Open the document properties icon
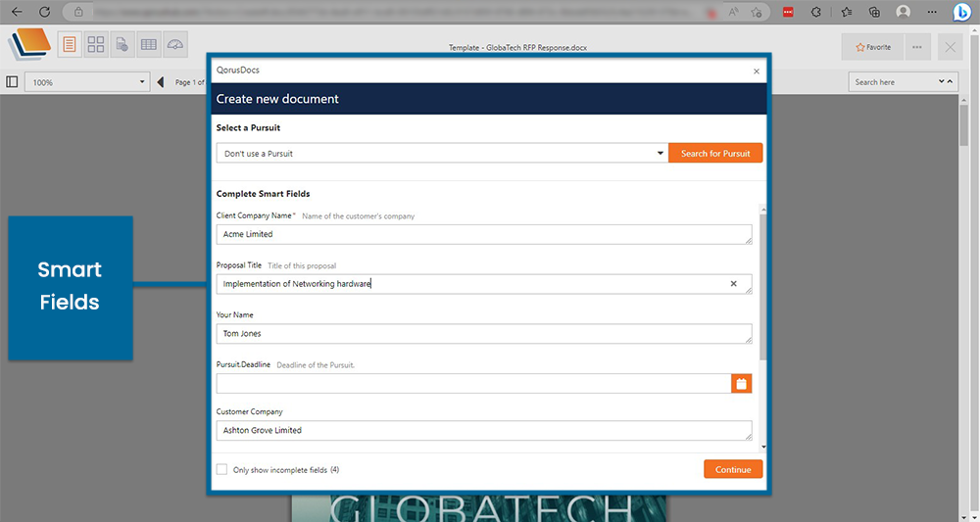The height and width of the screenshot is (522, 980). pos(122,44)
